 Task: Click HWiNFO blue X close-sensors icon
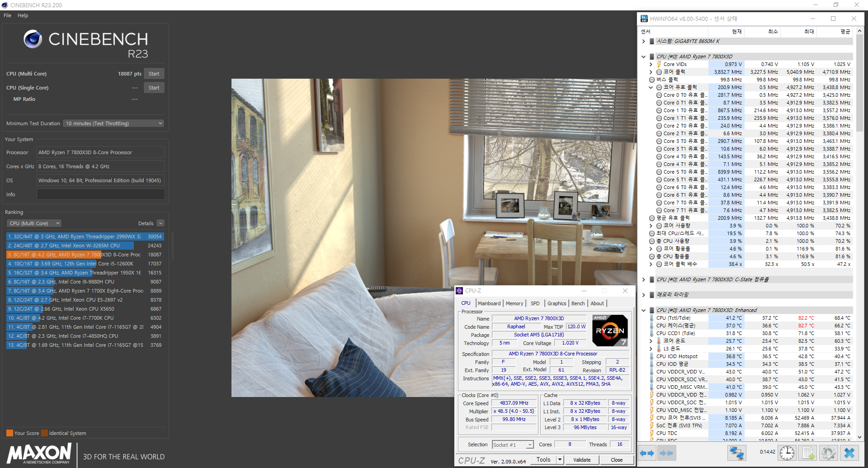tap(849, 453)
